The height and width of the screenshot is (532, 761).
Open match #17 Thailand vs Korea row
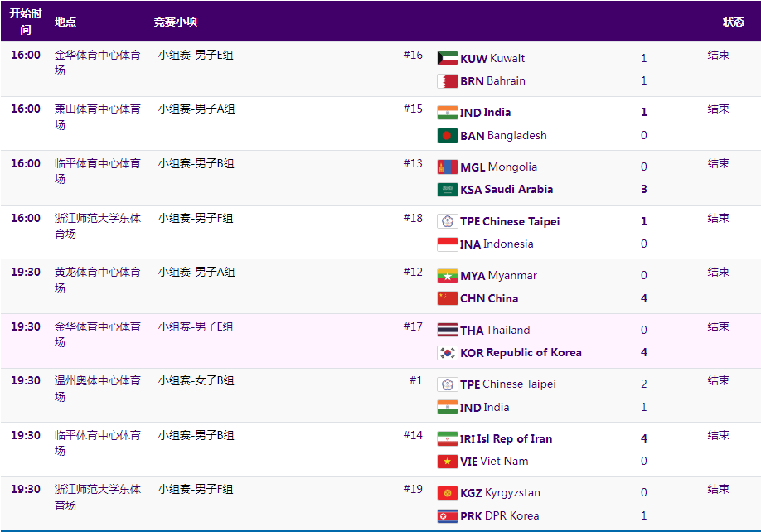pyautogui.click(x=380, y=341)
